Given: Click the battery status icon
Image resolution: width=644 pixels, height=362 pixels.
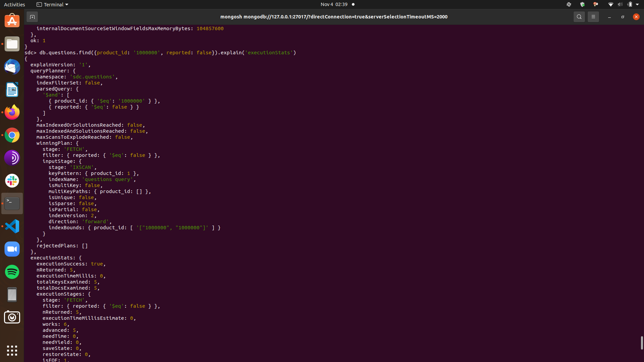Looking at the screenshot, I should click(x=630, y=4).
